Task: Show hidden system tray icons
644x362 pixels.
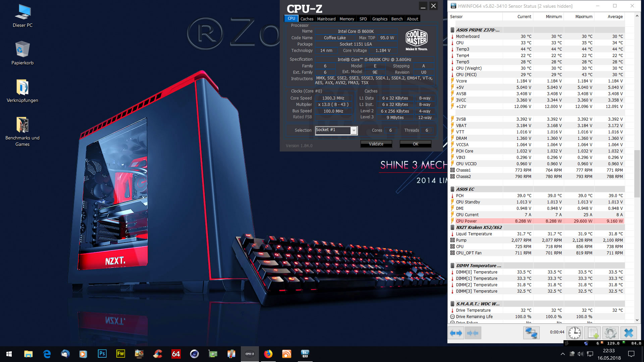Action: click(x=562, y=354)
